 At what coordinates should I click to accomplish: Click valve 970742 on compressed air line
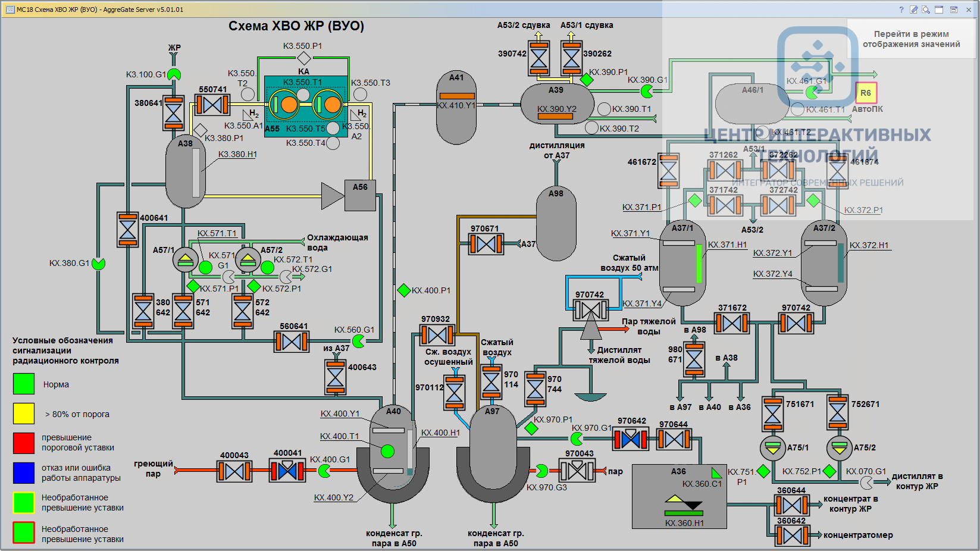pos(590,310)
